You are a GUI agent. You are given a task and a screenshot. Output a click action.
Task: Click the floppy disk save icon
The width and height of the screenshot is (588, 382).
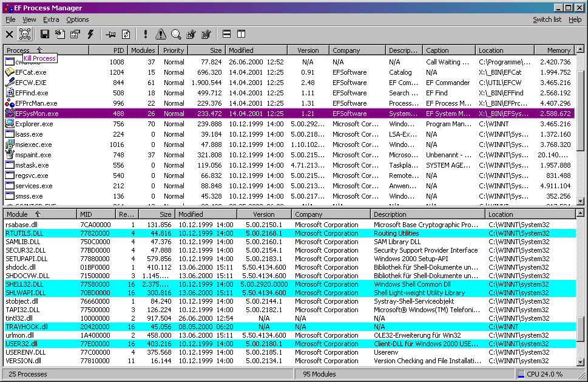coord(44,35)
